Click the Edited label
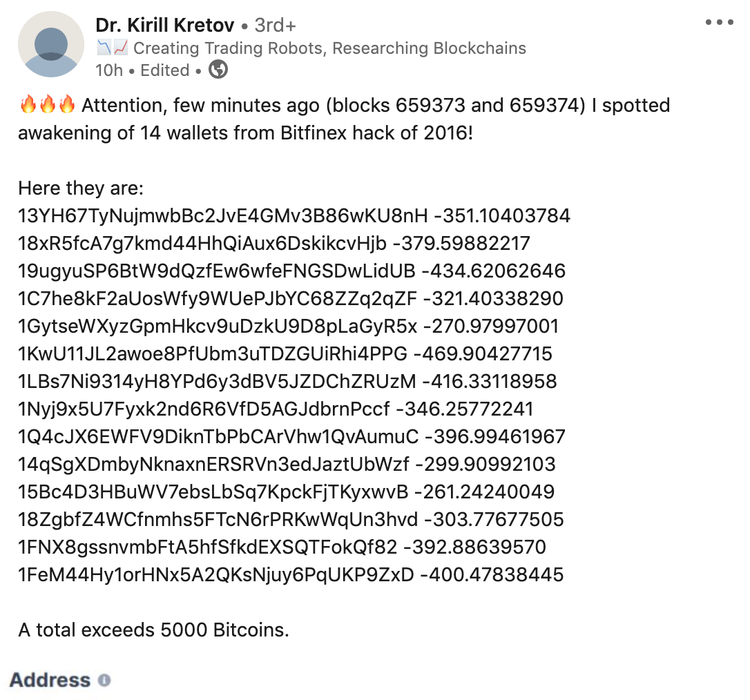The height and width of the screenshot is (700, 750). (x=164, y=70)
